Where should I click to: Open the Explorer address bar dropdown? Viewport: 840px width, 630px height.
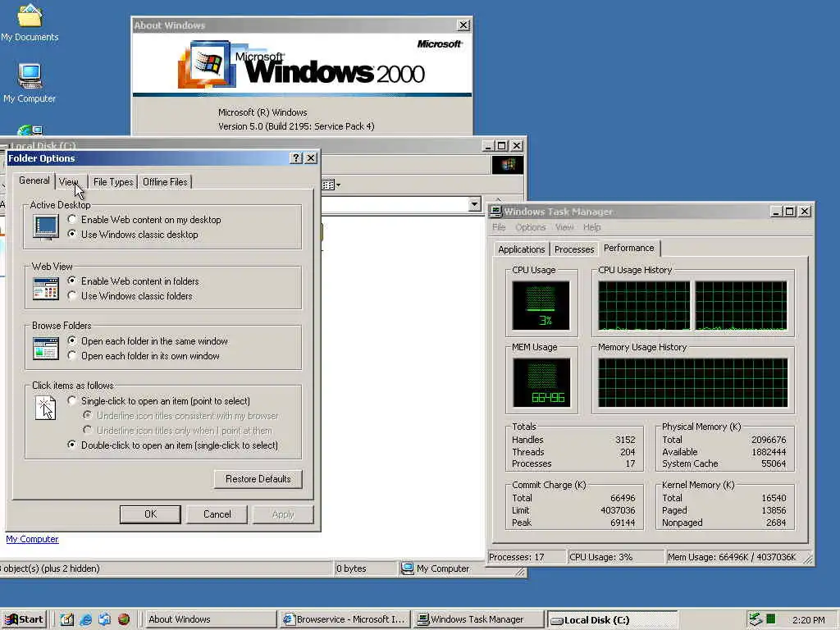click(x=474, y=204)
